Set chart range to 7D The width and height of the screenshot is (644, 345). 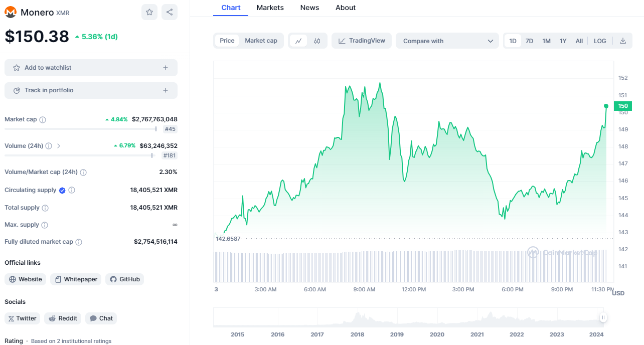pos(529,41)
